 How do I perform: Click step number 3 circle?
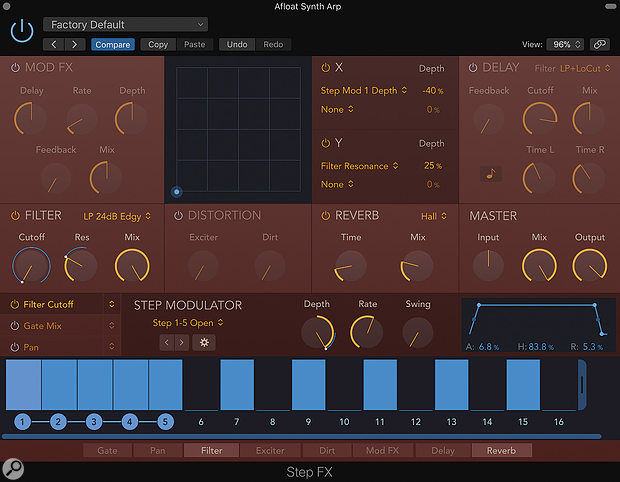pyautogui.click(x=94, y=422)
